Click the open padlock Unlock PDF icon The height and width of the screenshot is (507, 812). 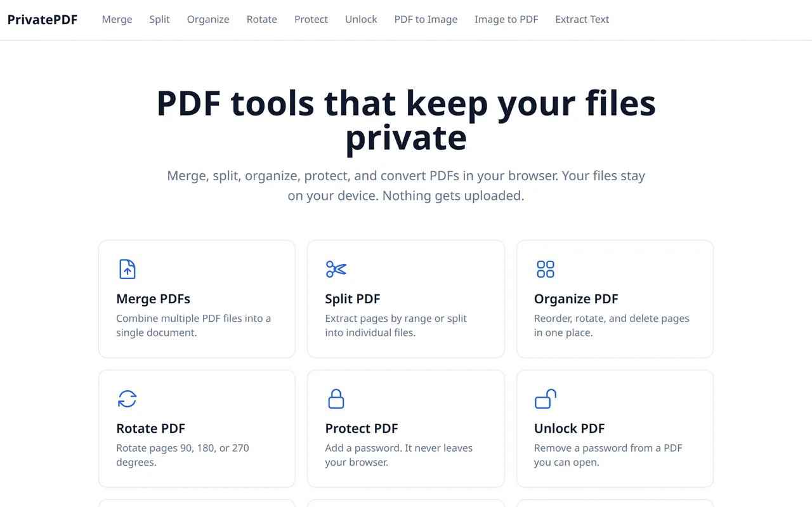click(546, 398)
